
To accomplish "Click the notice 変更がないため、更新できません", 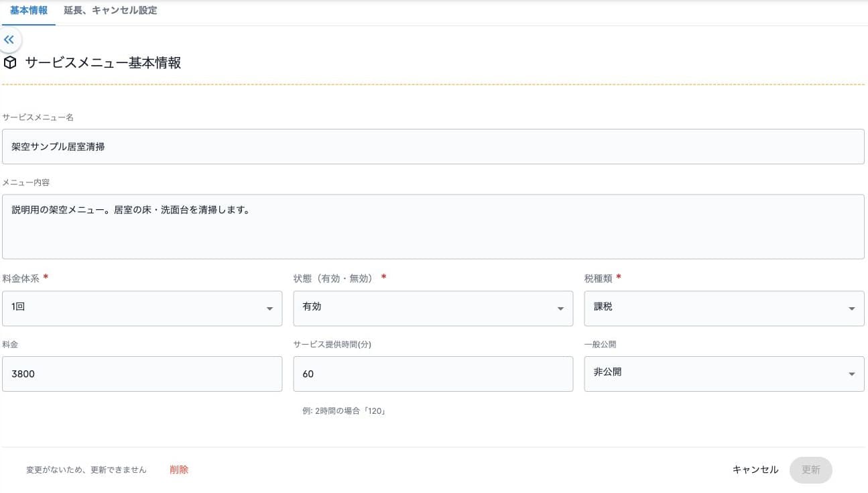I will [86, 470].
